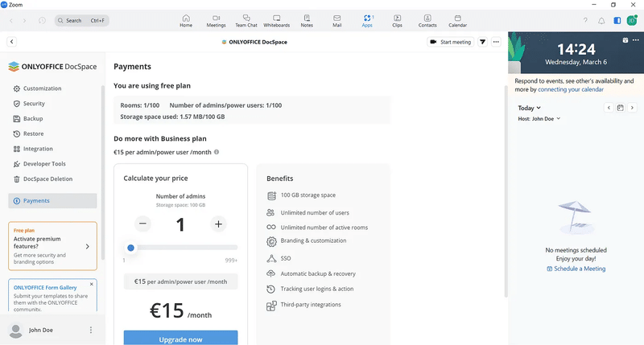This screenshot has height=345, width=644.
Task: Open the history clock icon near search
Action: coord(42,21)
